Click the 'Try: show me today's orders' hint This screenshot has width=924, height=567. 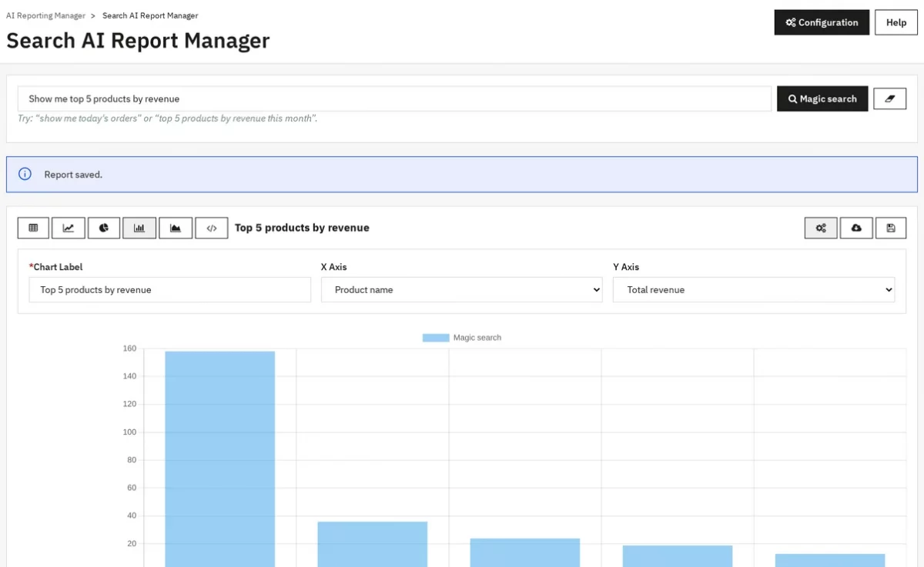tap(168, 118)
